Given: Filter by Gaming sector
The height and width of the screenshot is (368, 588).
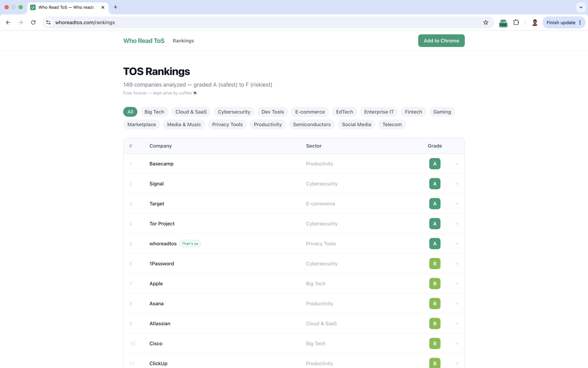Looking at the screenshot, I should point(442,112).
